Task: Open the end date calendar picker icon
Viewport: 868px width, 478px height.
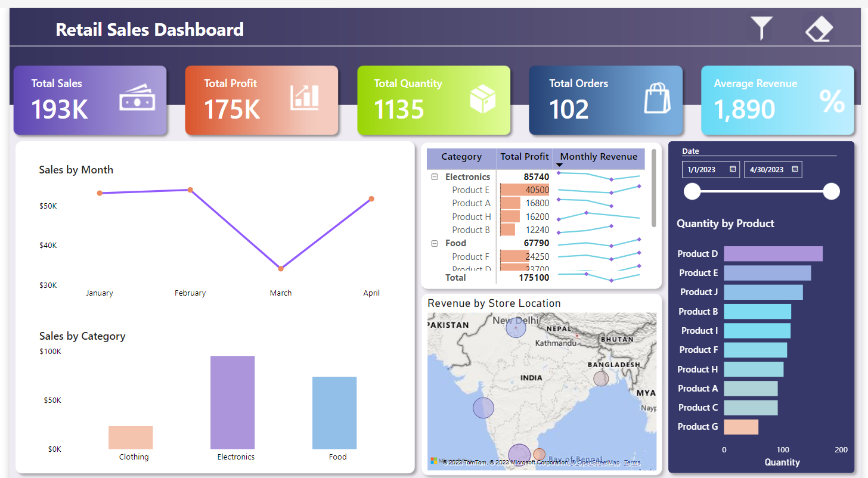Action: (795, 170)
